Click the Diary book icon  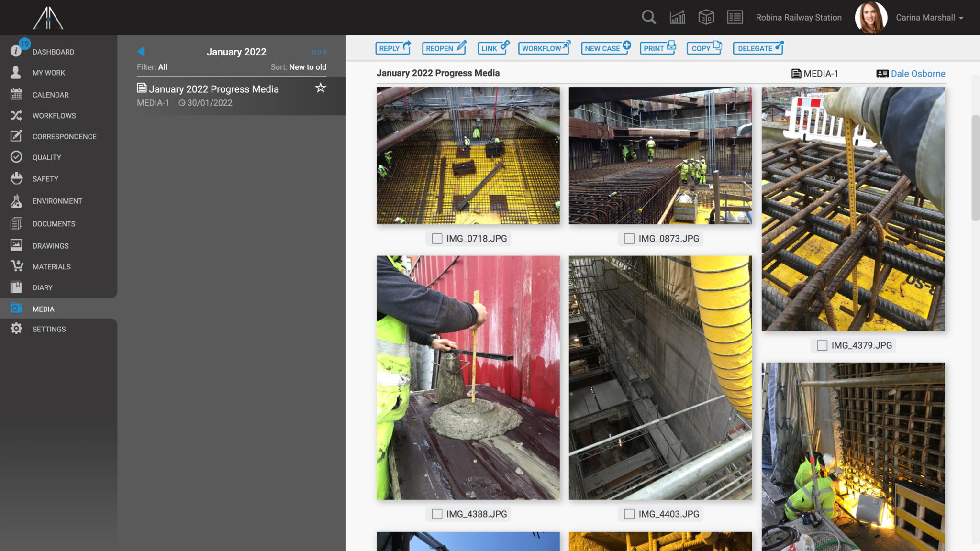click(16, 287)
